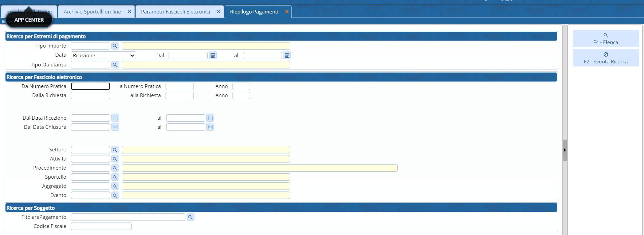
Task: Collapse the right side panel arrow
Action: point(565,150)
